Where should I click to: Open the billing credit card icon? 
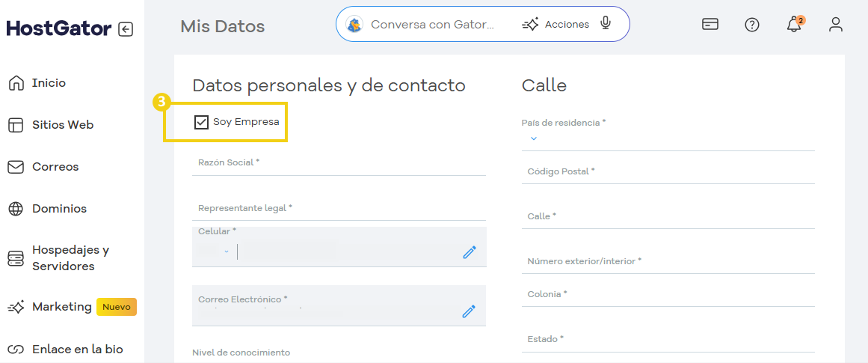(x=710, y=25)
